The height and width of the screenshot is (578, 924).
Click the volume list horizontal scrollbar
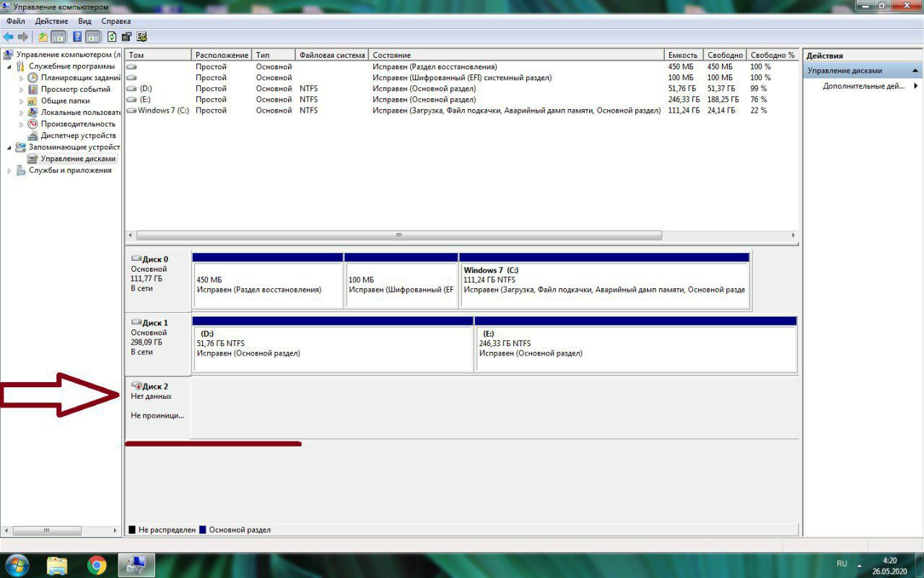pyautogui.click(x=398, y=236)
